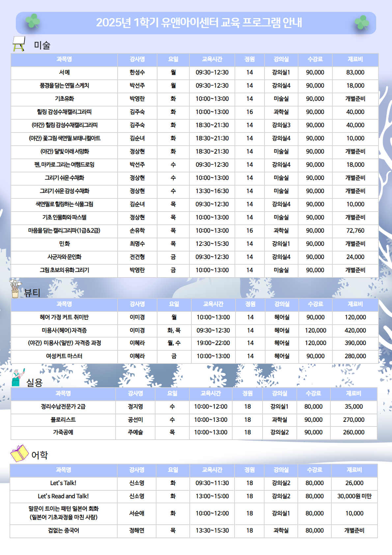
Task: Select the 겁없는 중국어 course name
Action: click(63, 531)
